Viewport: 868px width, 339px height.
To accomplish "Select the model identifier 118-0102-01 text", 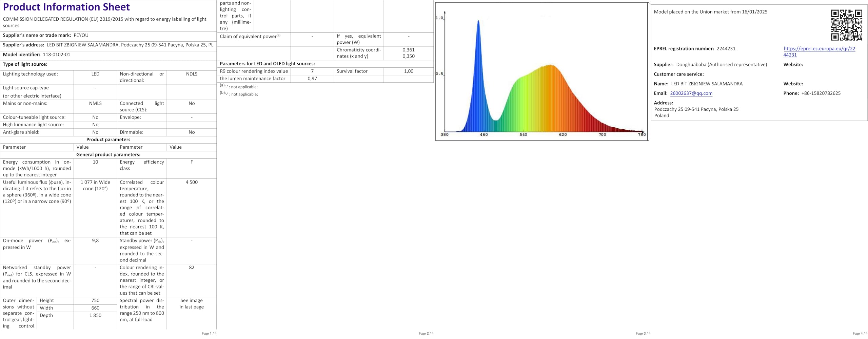I will pos(57,55).
